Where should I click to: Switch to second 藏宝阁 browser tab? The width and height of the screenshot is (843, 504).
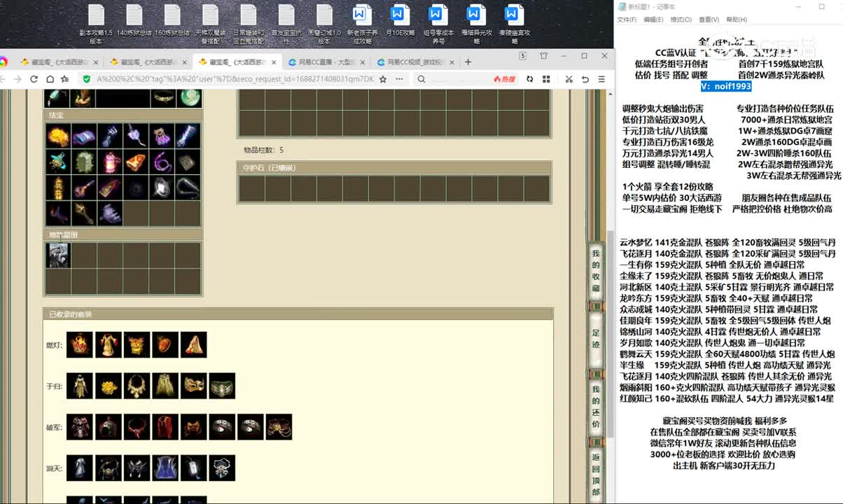148,62
